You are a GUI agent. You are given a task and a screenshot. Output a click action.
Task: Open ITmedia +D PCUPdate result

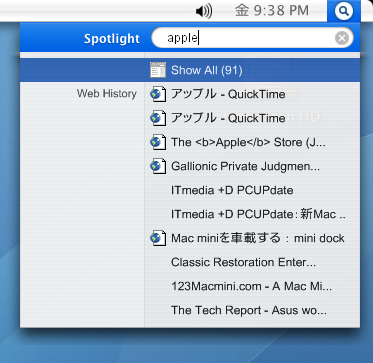pos(232,190)
